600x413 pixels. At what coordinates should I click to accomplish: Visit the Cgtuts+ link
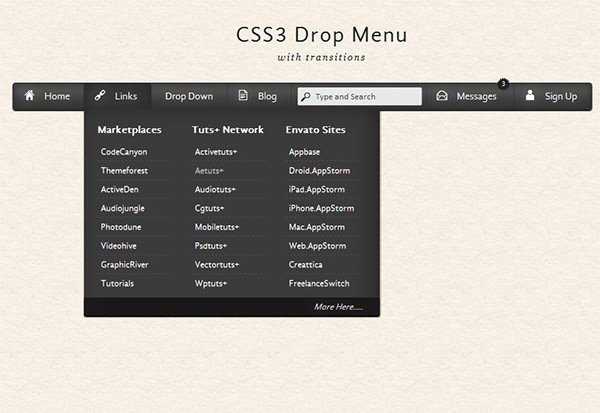(209, 209)
